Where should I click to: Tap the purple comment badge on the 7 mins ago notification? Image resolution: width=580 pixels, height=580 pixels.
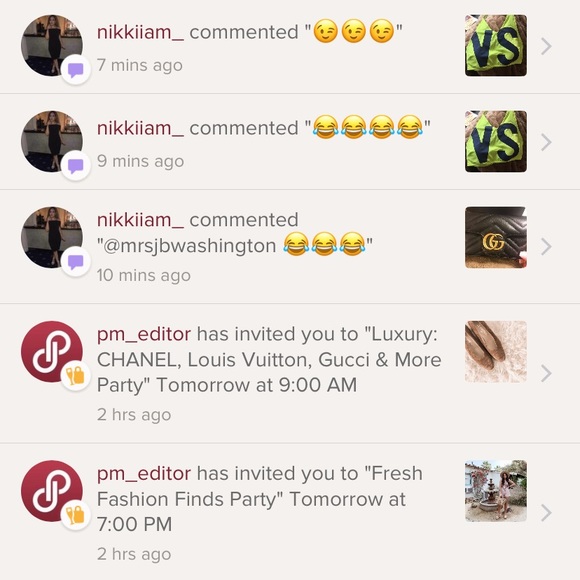click(76, 70)
